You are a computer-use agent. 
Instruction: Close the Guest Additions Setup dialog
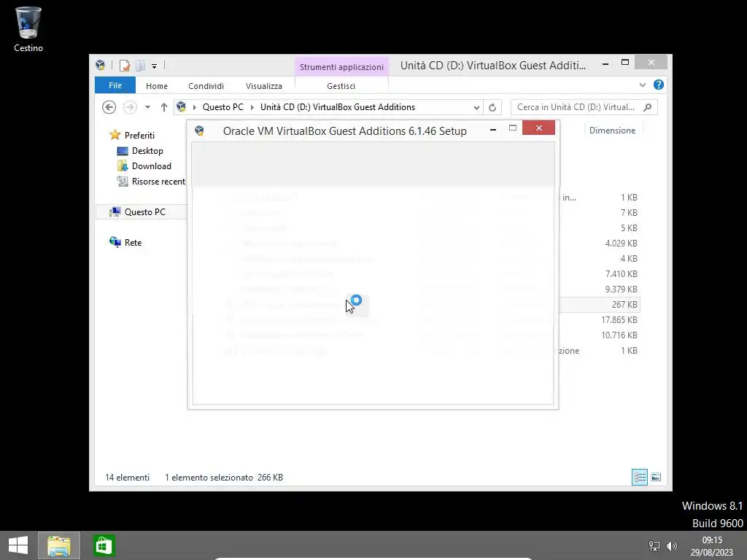(x=539, y=128)
